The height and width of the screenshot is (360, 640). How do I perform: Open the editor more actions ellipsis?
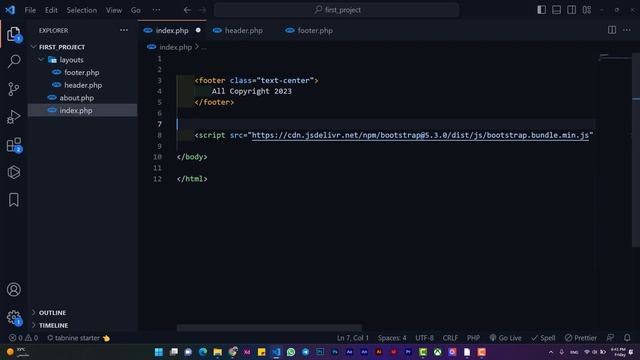click(627, 30)
